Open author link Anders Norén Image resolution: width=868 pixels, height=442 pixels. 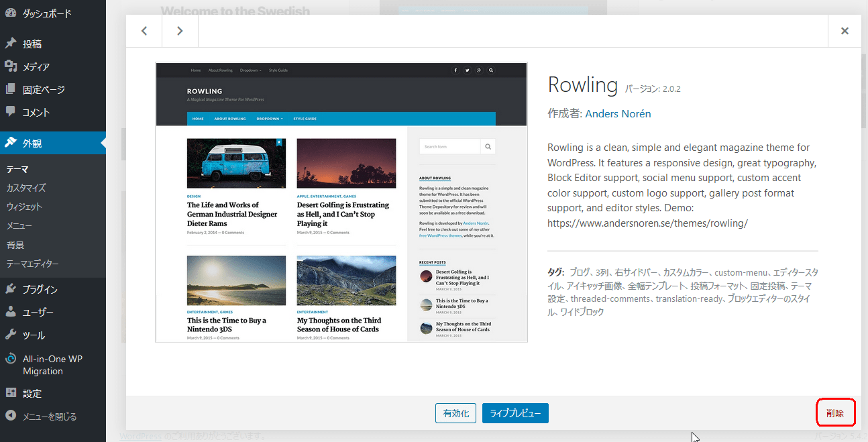[x=618, y=113]
